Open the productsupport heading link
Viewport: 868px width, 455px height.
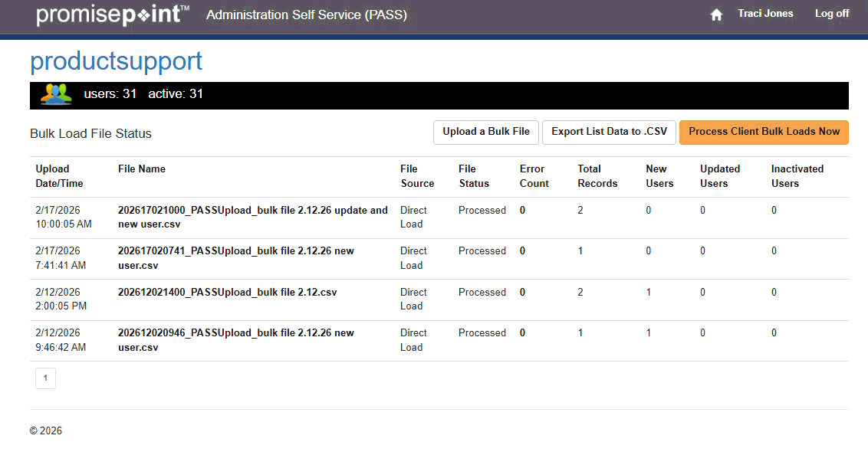(x=116, y=61)
